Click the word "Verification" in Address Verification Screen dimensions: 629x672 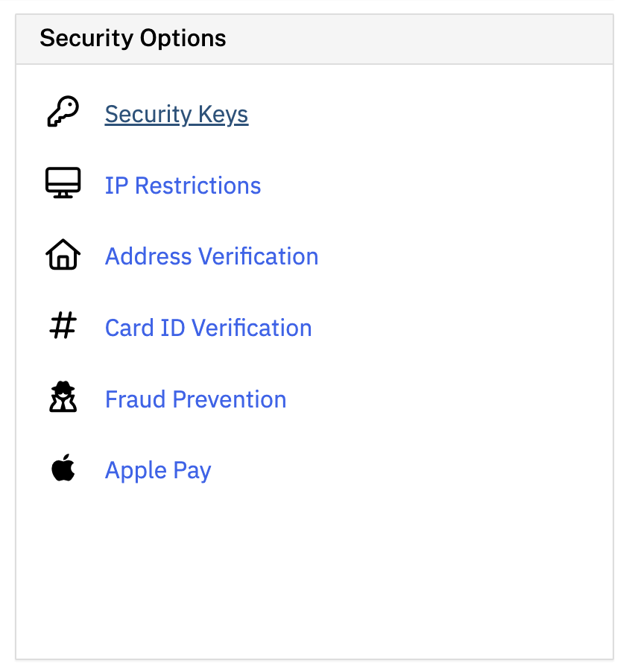259,256
